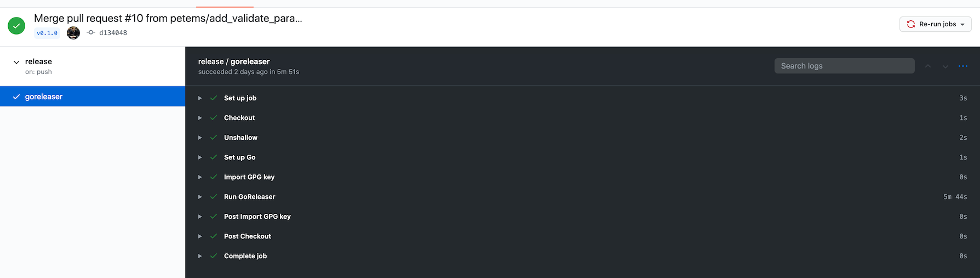
Task: Click the Import GPG key success checkmark
Action: 214,177
